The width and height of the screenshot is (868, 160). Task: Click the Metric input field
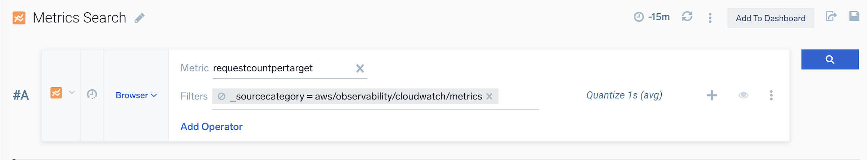pos(281,68)
